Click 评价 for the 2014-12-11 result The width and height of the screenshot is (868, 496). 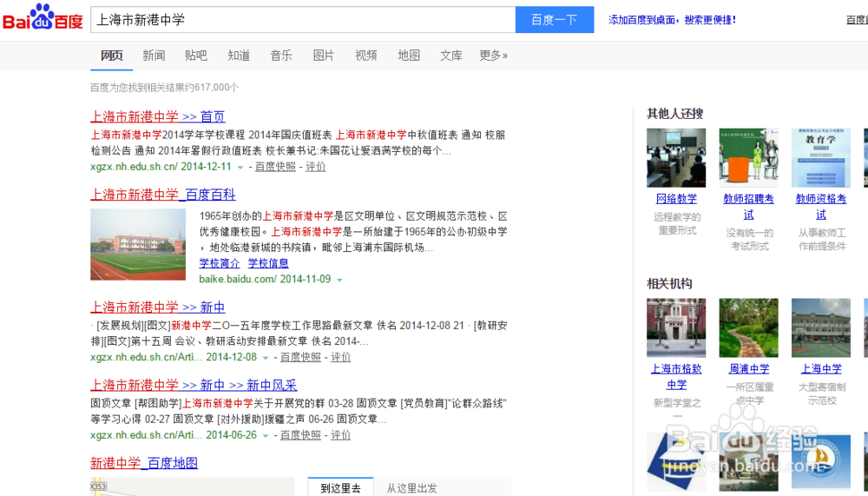[x=316, y=166]
